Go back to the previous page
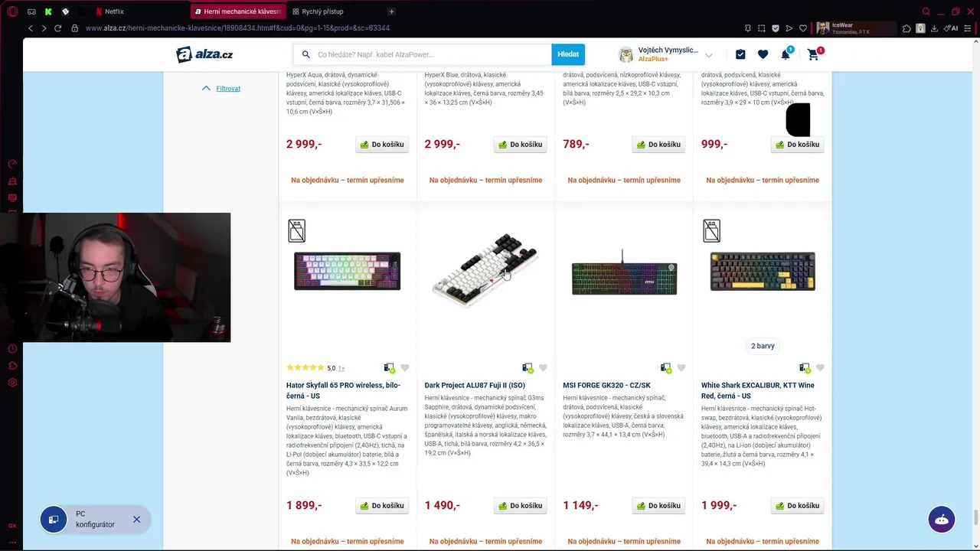Viewport: 980px width, 551px height. [x=31, y=28]
